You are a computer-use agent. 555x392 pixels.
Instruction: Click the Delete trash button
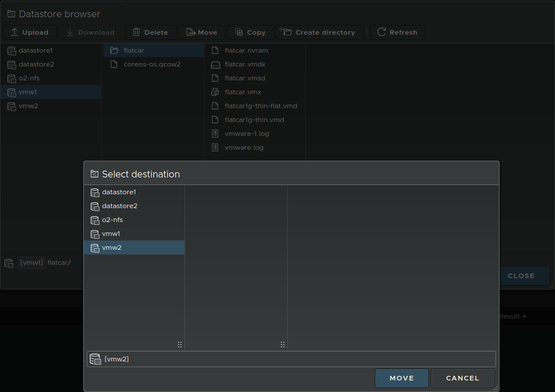tap(150, 32)
